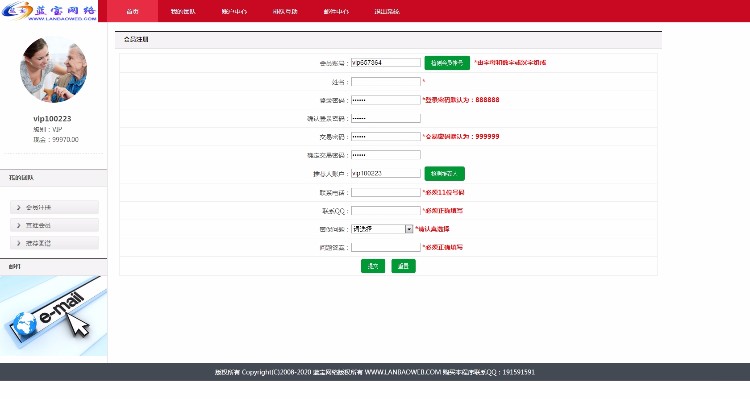Click the balance value 99970.00
This screenshot has height=399, width=750.
tap(66, 140)
